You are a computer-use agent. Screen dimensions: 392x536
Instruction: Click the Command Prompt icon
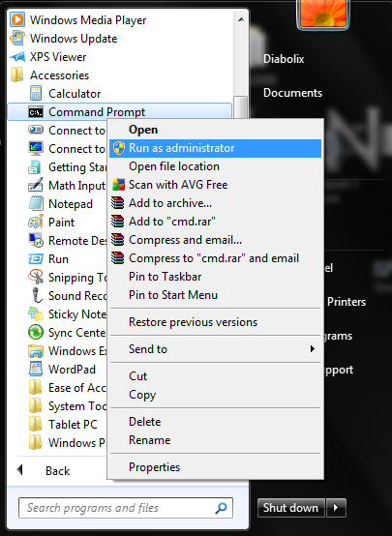pyautogui.click(x=36, y=112)
